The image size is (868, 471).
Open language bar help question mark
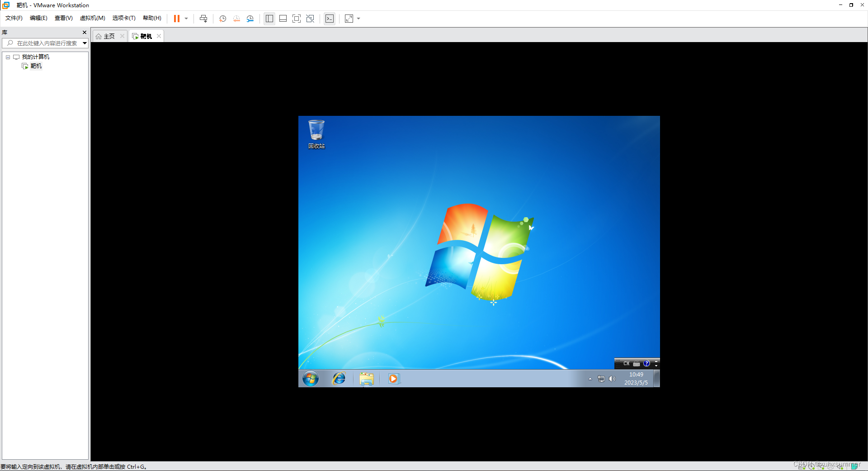point(646,364)
